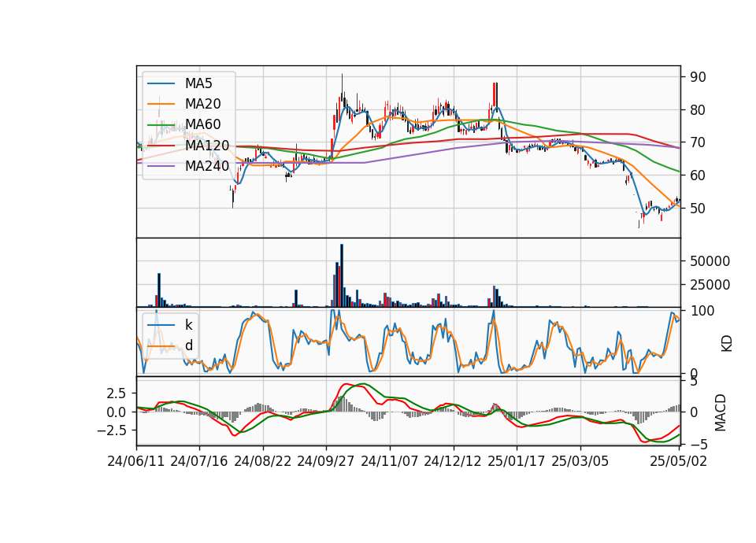756x543 pixels.
Task: Click the MA240 legend label
Action: coord(207,166)
